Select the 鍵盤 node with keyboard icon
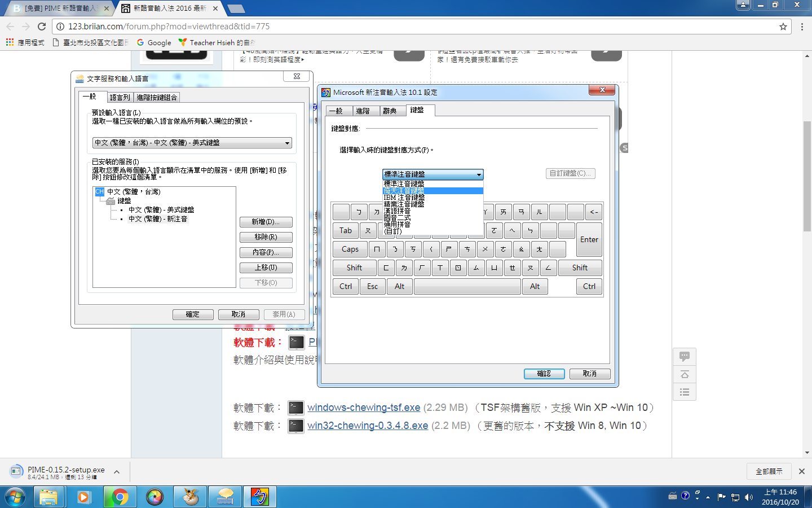 [x=118, y=201]
